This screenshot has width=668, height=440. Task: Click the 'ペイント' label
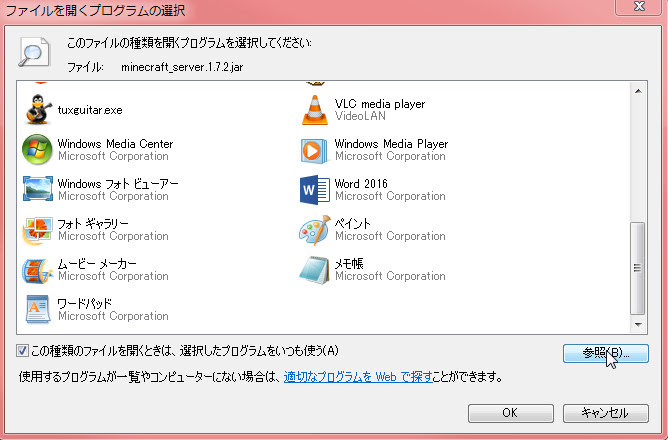coord(353,224)
